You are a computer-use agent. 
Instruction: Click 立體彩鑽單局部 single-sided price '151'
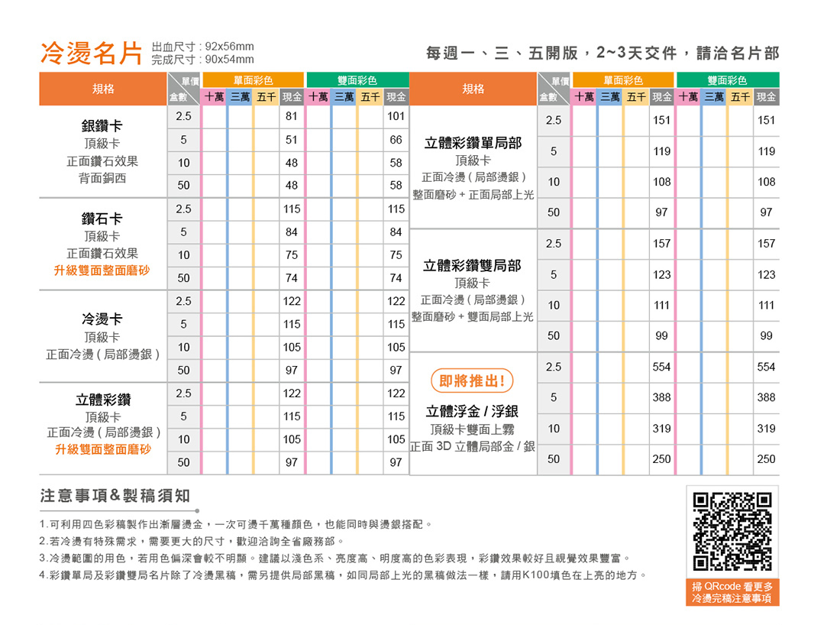(661, 121)
